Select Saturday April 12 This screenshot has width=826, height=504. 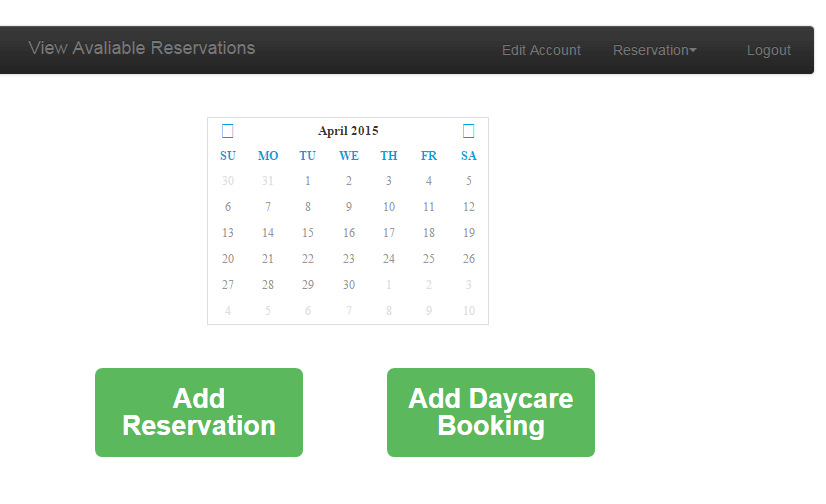coord(469,206)
